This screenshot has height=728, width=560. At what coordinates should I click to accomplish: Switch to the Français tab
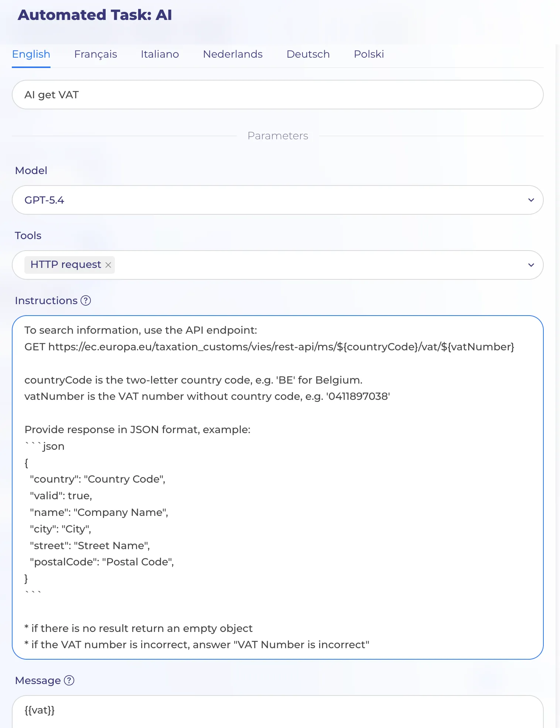[96, 54]
